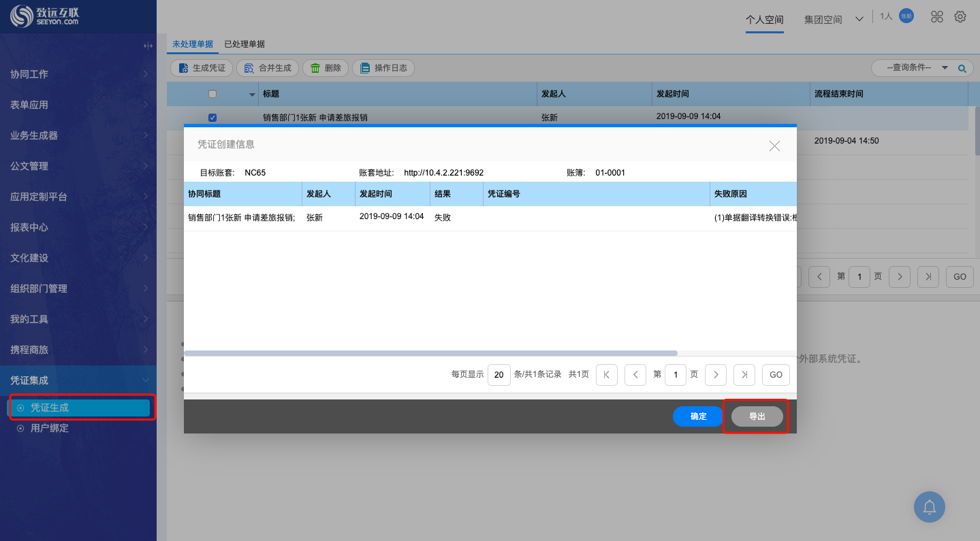
Task: Open the settings gear icon
Action: [960, 17]
